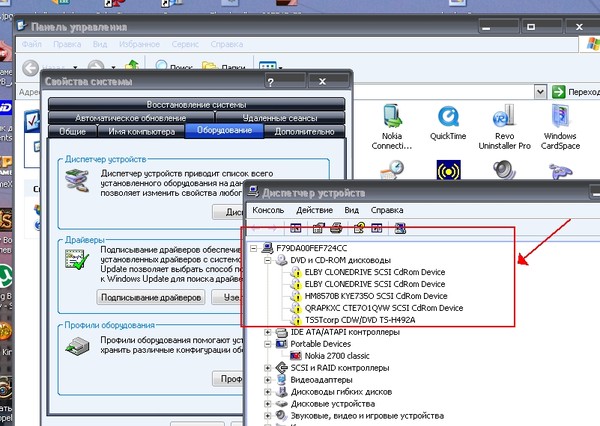Select the F79DA00FEF724CC computer label
Image resolution: width=600 pixels, height=426 pixels.
(312, 248)
